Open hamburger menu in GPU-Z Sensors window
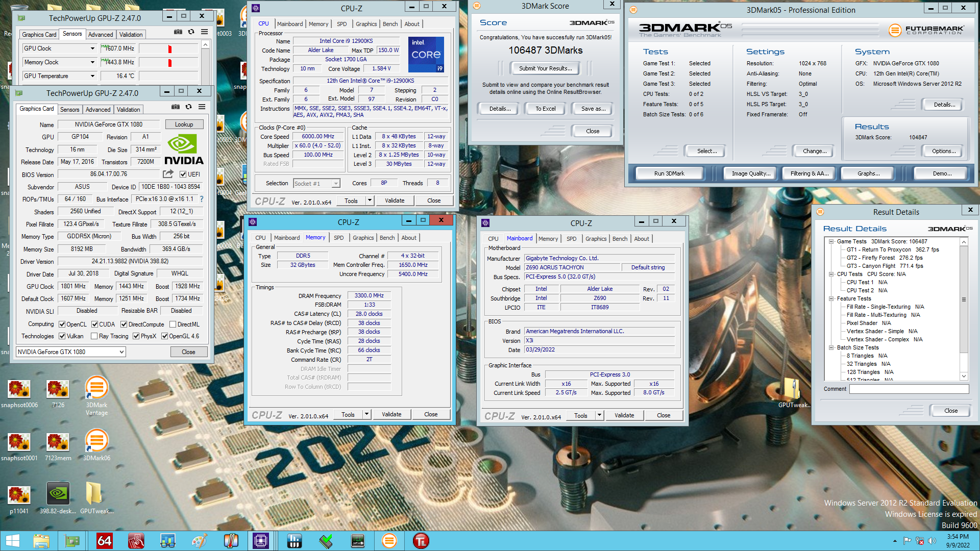The width and height of the screenshot is (980, 551). 204,32
